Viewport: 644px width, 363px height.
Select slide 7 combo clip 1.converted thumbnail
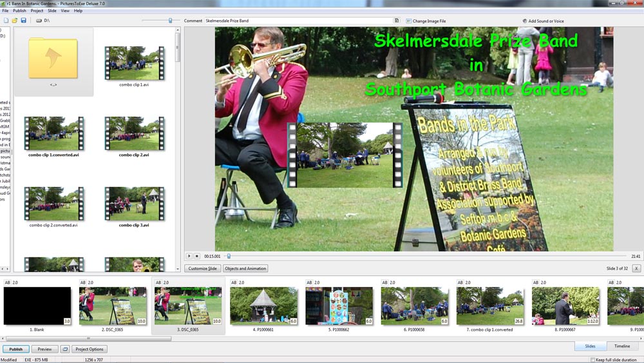[490, 306]
